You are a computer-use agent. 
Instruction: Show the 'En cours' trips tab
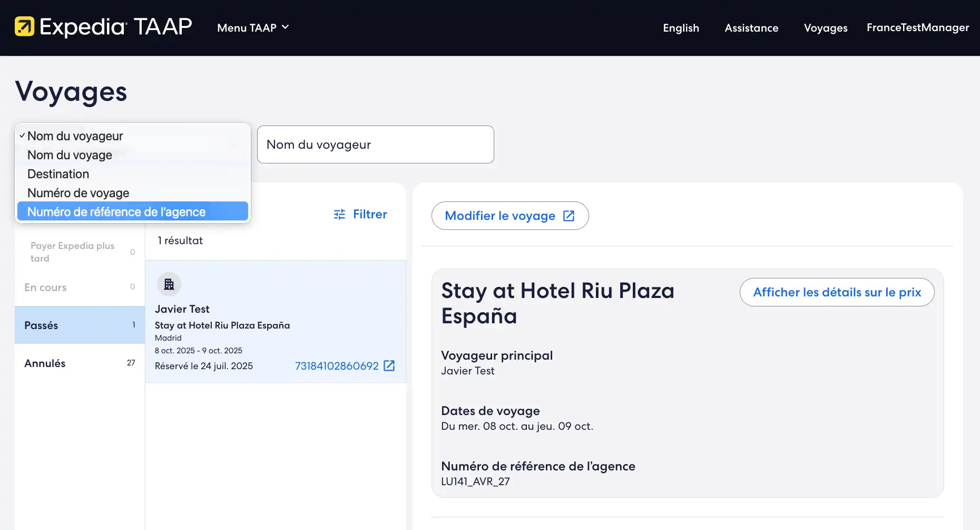pyautogui.click(x=80, y=287)
